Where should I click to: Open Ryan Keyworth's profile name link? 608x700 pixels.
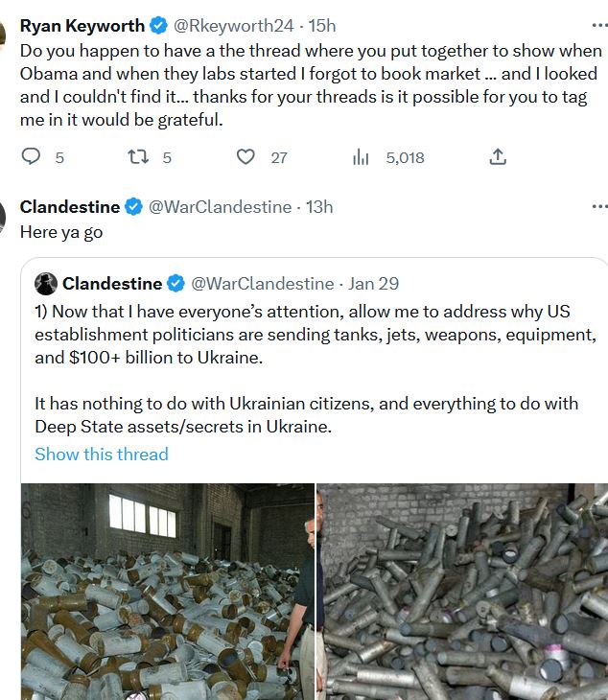(x=82, y=26)
